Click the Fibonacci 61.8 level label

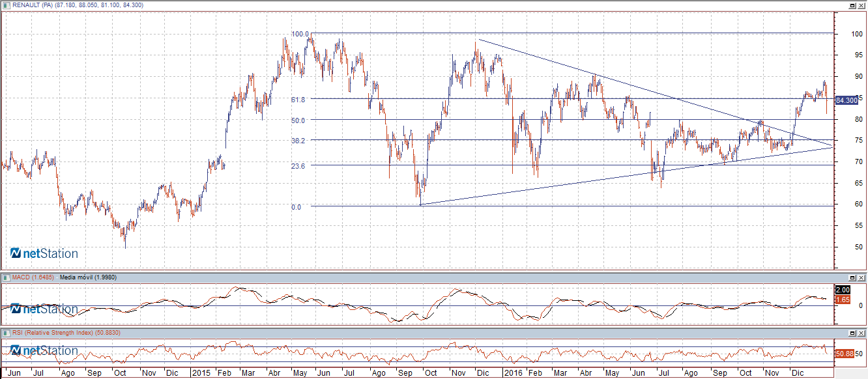(298, 99)
